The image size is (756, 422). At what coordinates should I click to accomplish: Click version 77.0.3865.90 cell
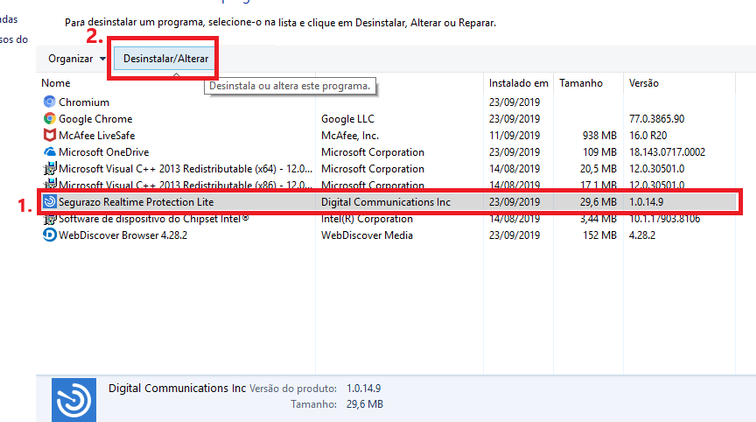pos(657,119)
